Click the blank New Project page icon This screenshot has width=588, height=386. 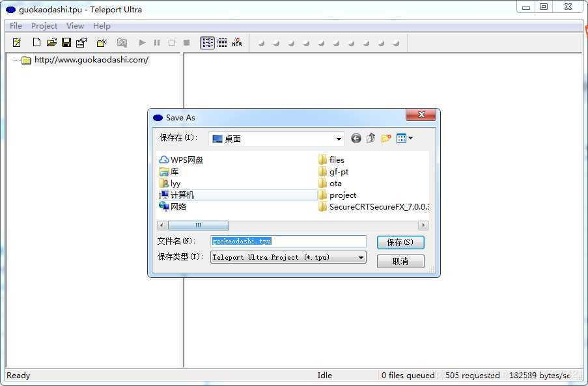click(36, 42)
